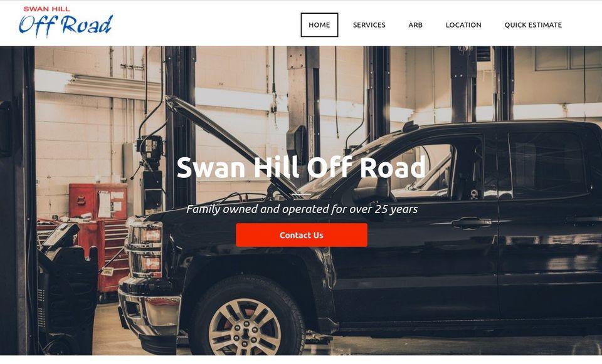This screenshot has height=364, width=602.
Task: Open the HOME menu item
Action: point(319,25)
